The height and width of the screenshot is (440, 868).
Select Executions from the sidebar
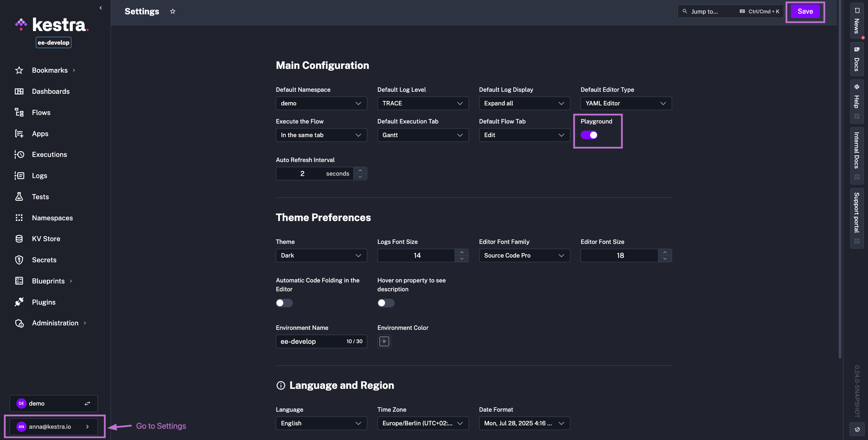point(49,154)
